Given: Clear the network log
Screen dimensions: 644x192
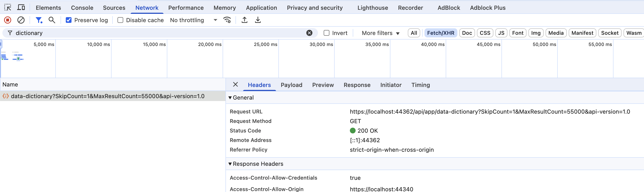Looking at the screenshot, I should [x=21, y=20].
